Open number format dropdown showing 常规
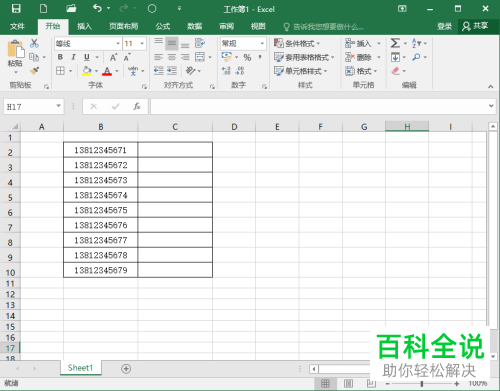Image resolution: width=500 pixels, height=391 pixels. [x=262, y=44]
